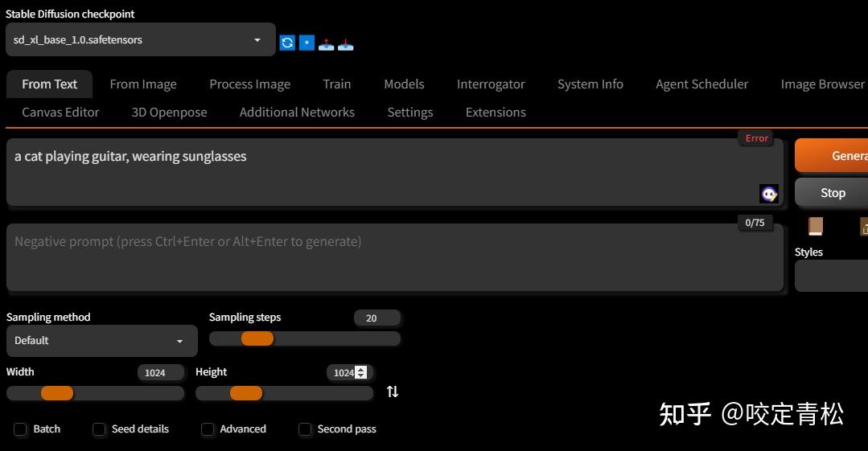Toggle the Seed details checkbox
This screenshot has height=451, width=868.
(99, 429)
